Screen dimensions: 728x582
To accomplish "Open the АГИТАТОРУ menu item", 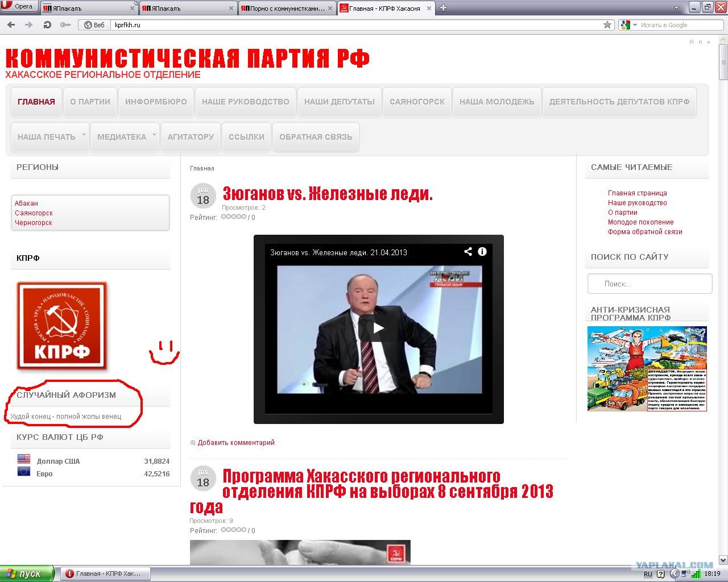I will tap(191, 137).
